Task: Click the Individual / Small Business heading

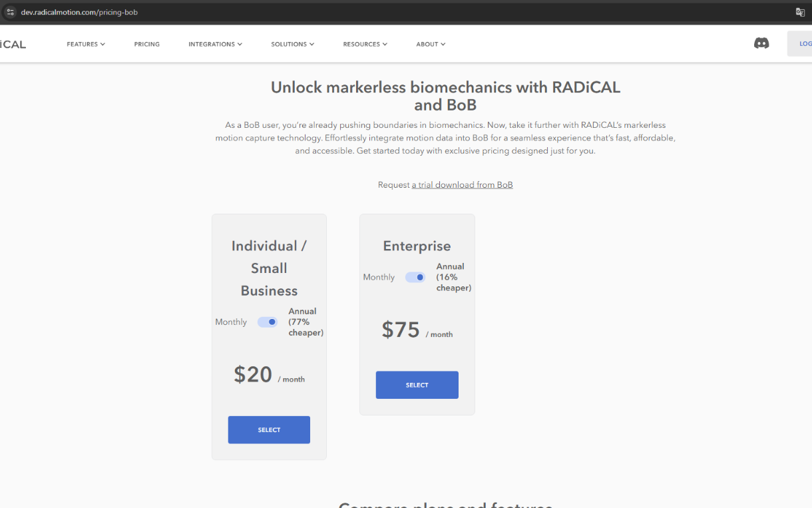Action: 269,268
